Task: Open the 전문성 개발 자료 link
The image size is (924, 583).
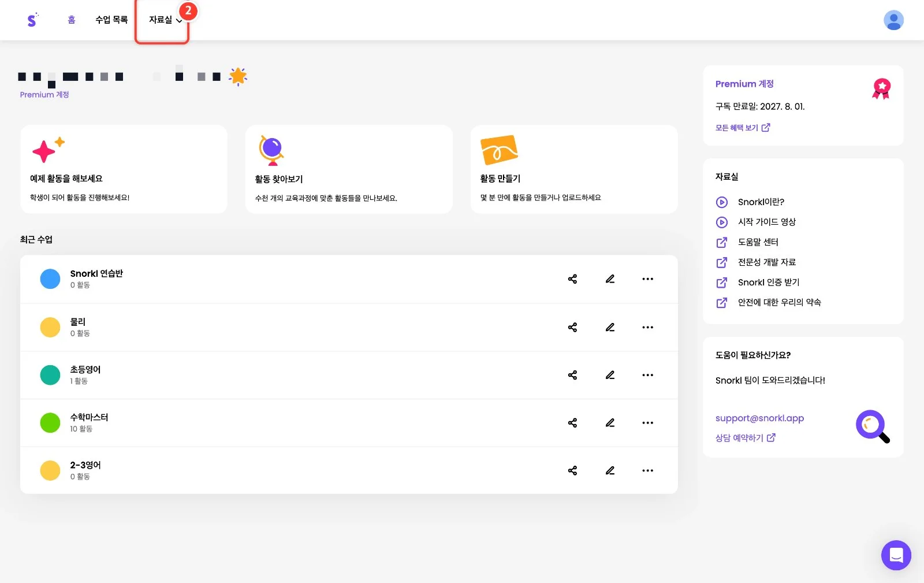Action: point(756,263)
